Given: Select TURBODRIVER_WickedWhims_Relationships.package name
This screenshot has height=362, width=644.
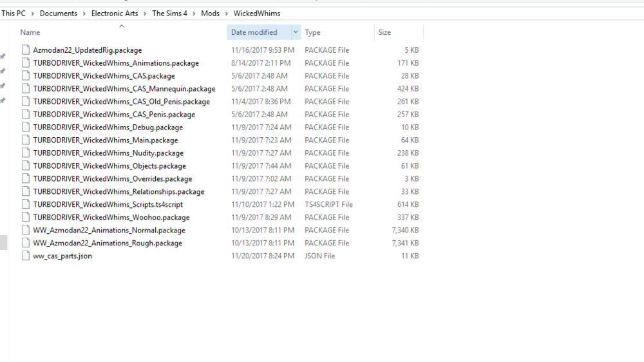Looking at the screenshot, I should pyautogui.click(x=118, y=191).
